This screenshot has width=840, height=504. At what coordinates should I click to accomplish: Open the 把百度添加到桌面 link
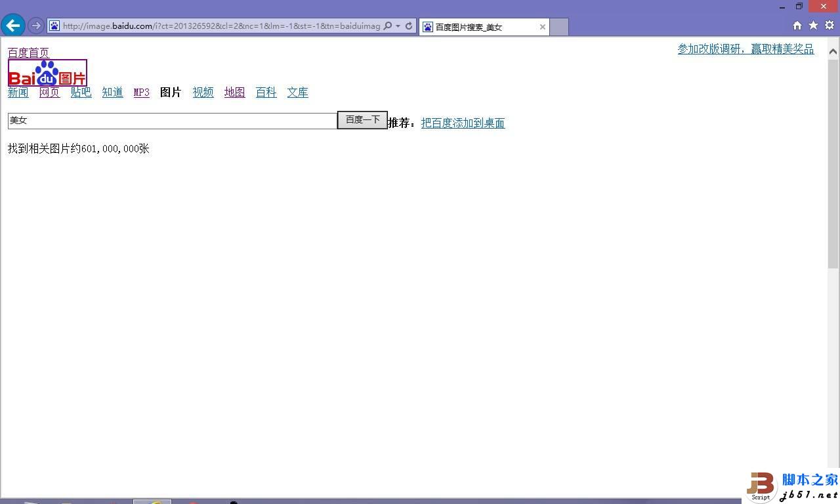pyautogui.click(x=463, y=123)
